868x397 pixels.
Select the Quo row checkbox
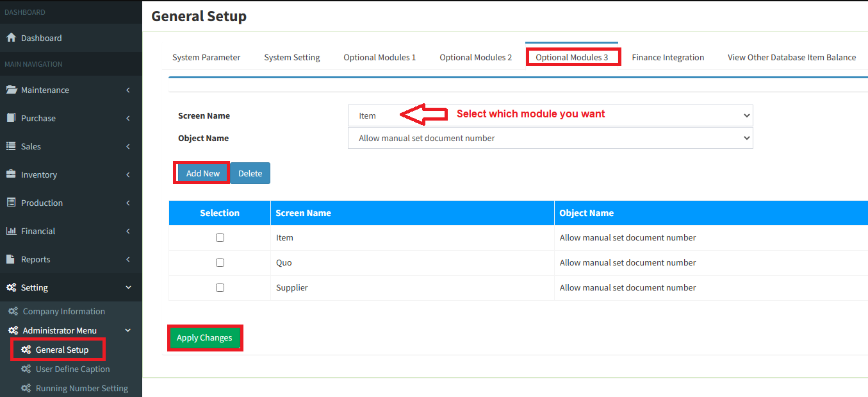pos(220,262)
